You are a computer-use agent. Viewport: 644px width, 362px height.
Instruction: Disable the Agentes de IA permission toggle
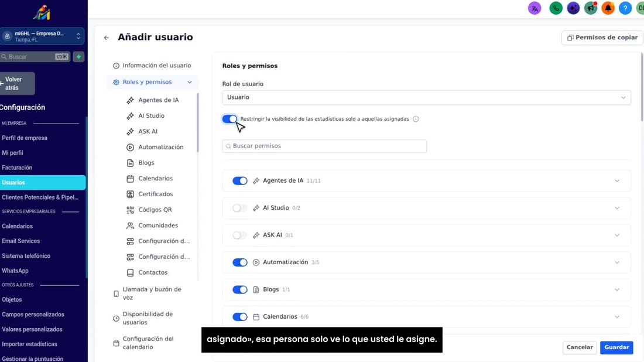tap(240, 181)
